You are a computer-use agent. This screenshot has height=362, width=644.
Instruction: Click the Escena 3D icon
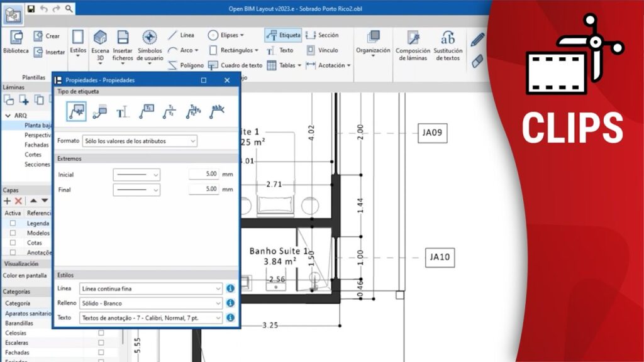tap(100, 44)
